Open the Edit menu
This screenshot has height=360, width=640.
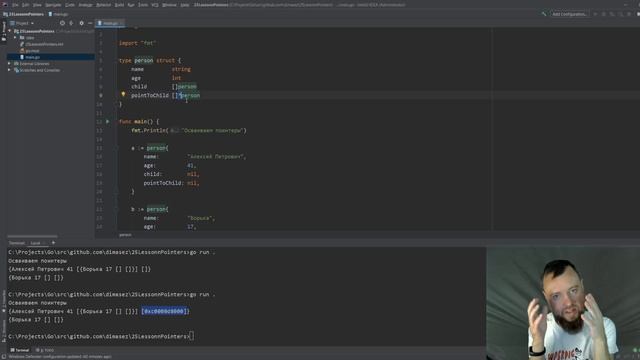[25, 5]
